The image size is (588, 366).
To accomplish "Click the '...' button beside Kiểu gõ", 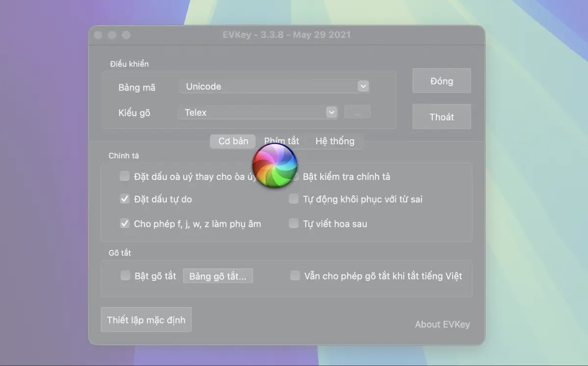I will pos(357,112).
